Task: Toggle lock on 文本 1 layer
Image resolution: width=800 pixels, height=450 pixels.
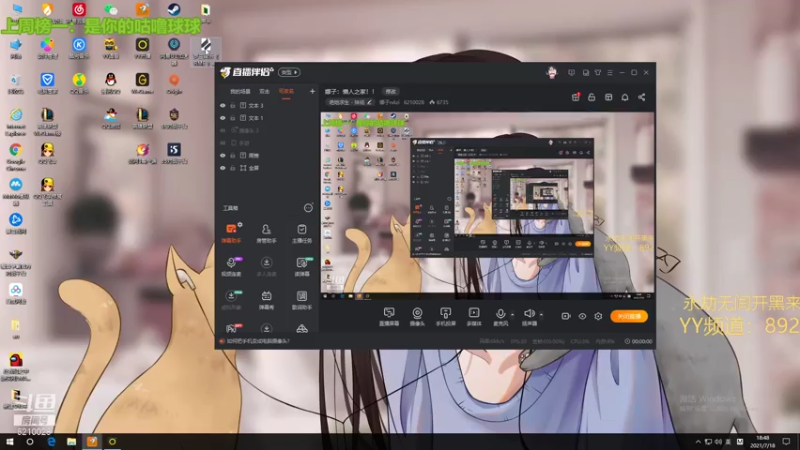Action: [x=233, y=118]
